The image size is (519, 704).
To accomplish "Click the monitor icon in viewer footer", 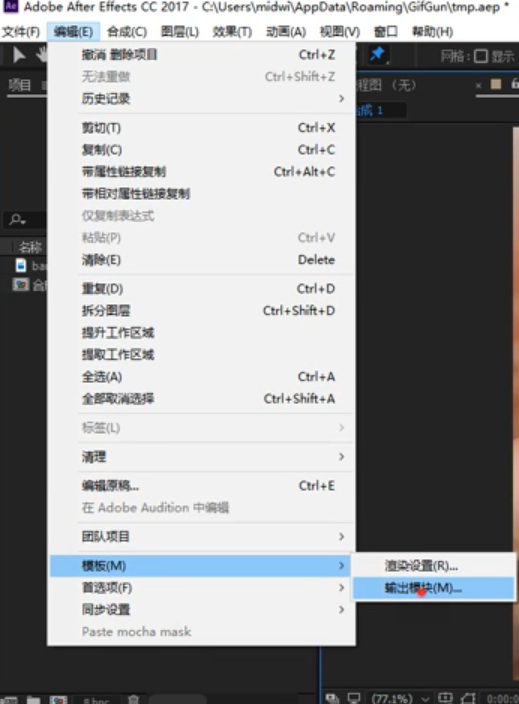I will coord(354,698).
